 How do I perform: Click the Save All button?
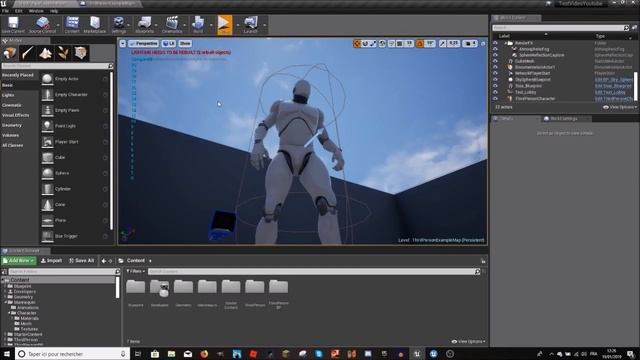coord(82,260)
